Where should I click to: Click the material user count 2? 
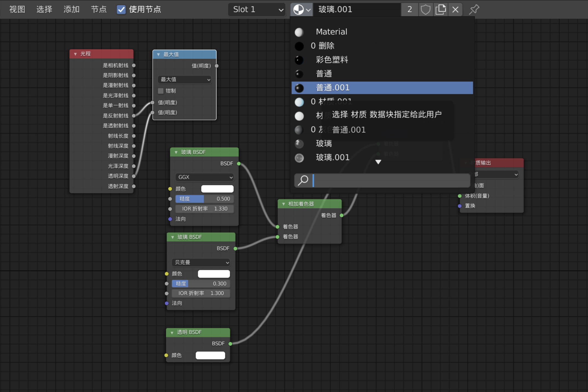click(410, 10)
